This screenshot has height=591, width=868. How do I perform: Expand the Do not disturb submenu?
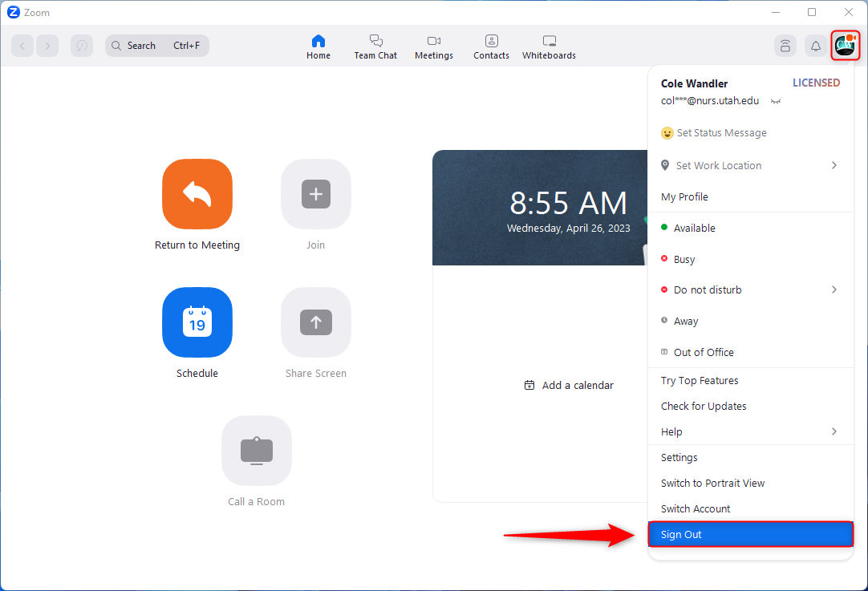pos(834,290)
